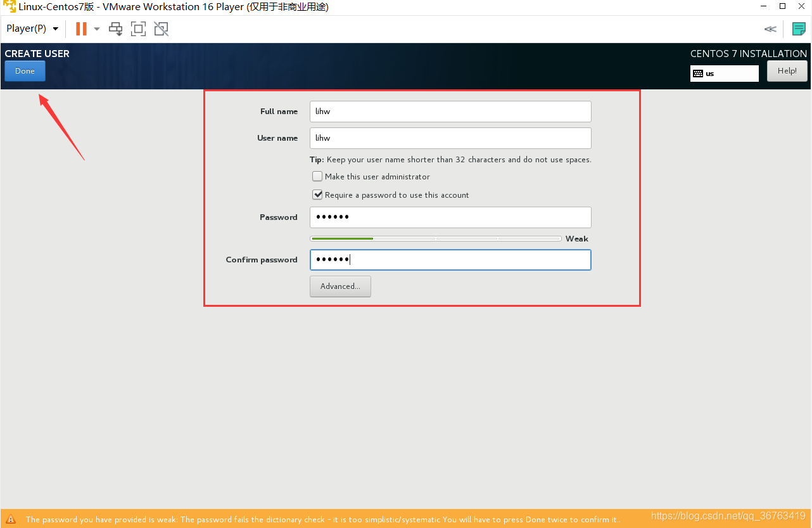Screen dimensions: 812x528
Task: Click the Weak strength label
Action: coord(577,239)
